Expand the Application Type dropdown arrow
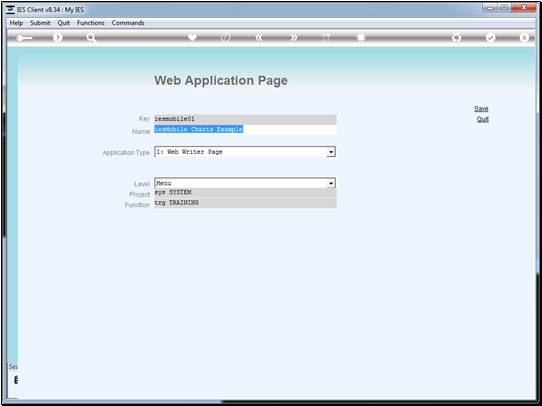 tap(331, 152)
